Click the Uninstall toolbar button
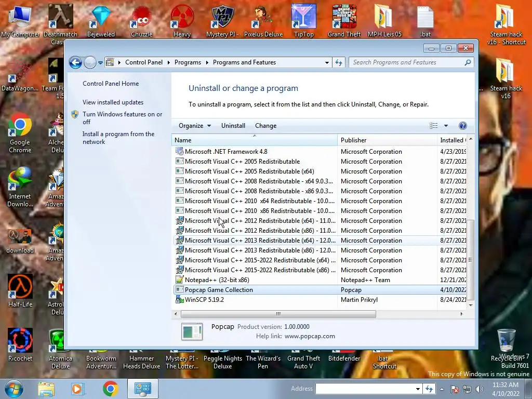 (x=233, y=126)
